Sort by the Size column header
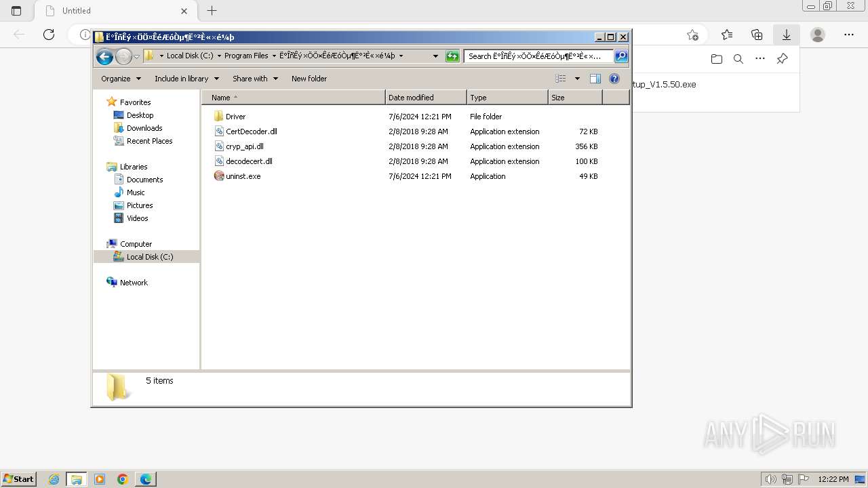Viewport: 868px width, 488px height. (x=575, y=98)
